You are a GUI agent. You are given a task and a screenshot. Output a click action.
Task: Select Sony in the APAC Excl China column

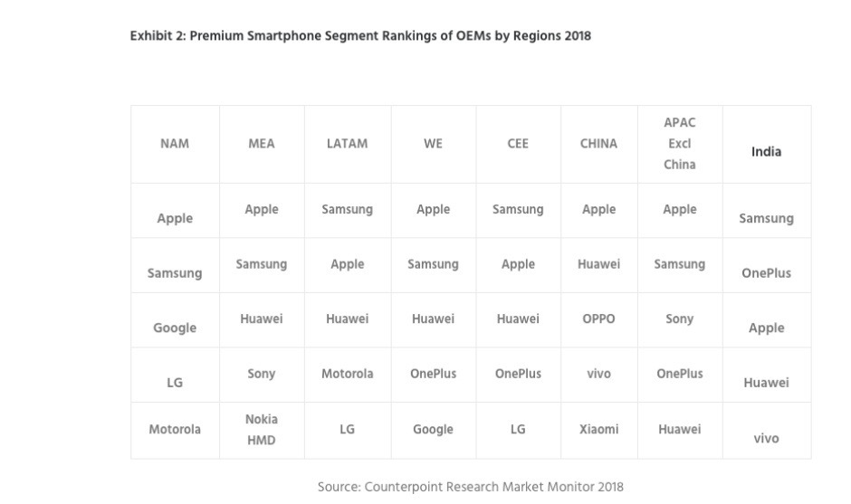679,319
